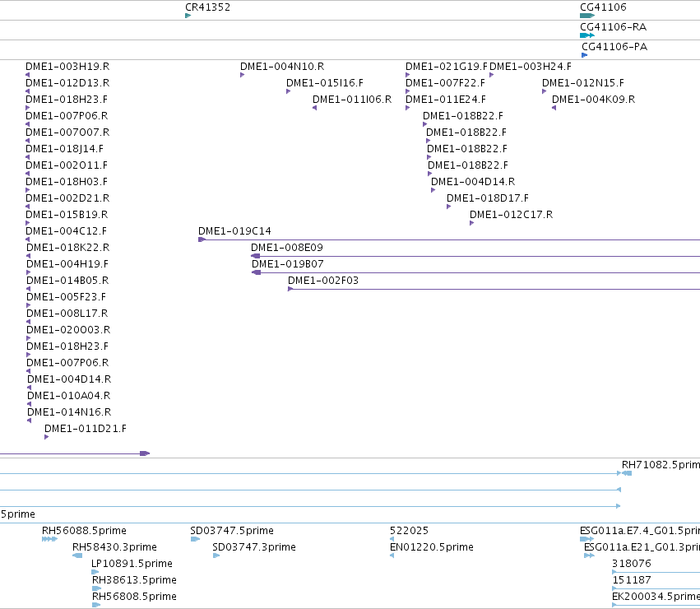
Task: Open DME1-018H03.F feature details
Action: (x=67, y=182)
